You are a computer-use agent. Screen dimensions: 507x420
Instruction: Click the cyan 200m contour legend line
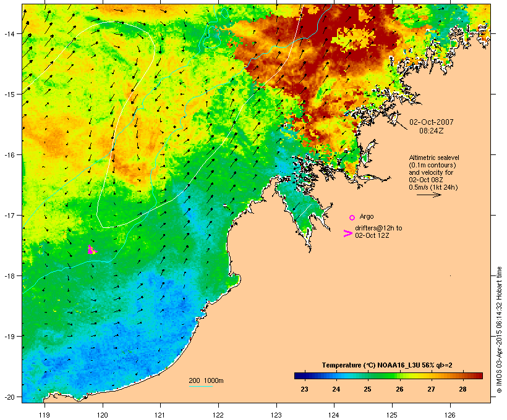pyautogui.click(x=200, y=386)
